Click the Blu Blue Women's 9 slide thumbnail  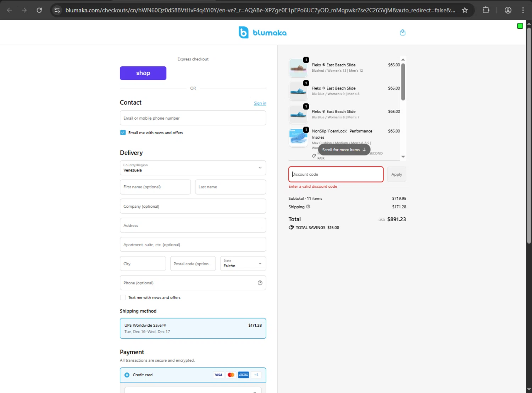click(x=298, y=91)
